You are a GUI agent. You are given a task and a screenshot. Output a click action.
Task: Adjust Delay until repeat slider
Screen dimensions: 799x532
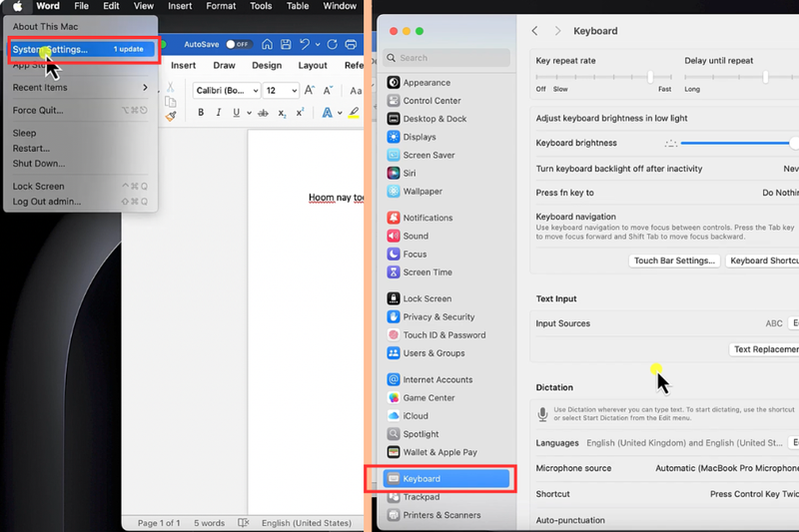click(x=765, y=77)
